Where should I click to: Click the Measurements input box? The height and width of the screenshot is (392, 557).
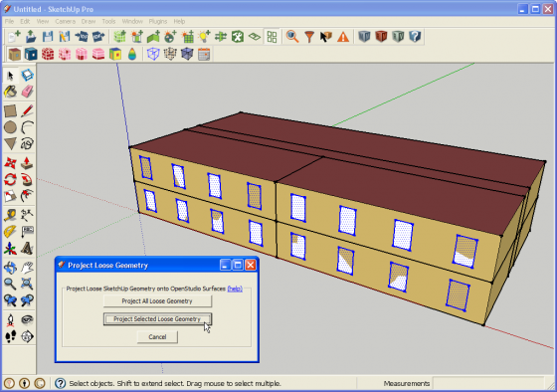(488, 383)
